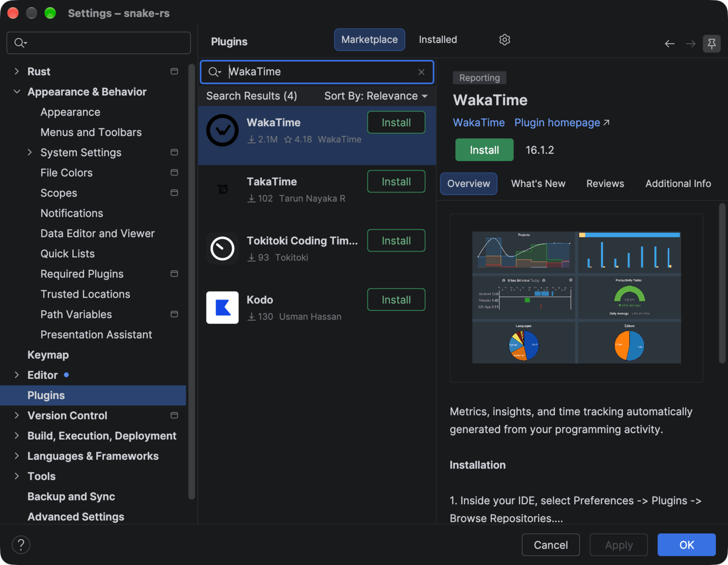The image size is (728, 565).
Task: Open the What's New tab
Action: [x=538, y=184]
